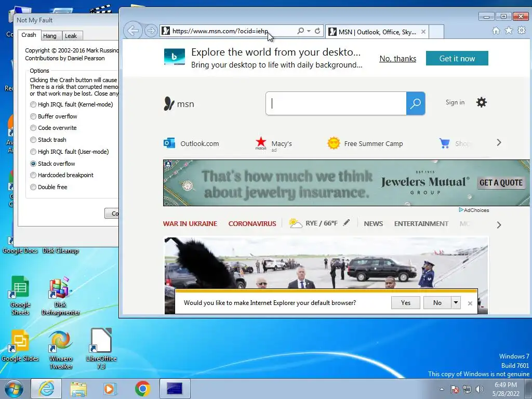Screen dimensions: 532x399
Task: Open the NEWS category
Action: 373,223
